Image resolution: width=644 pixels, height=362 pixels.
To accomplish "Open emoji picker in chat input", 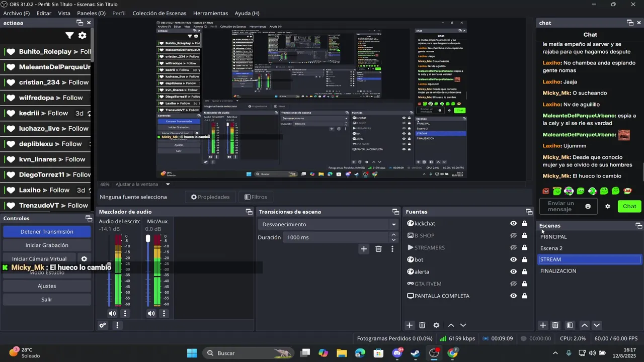I will pyautogui.click(x=588, y=206).
